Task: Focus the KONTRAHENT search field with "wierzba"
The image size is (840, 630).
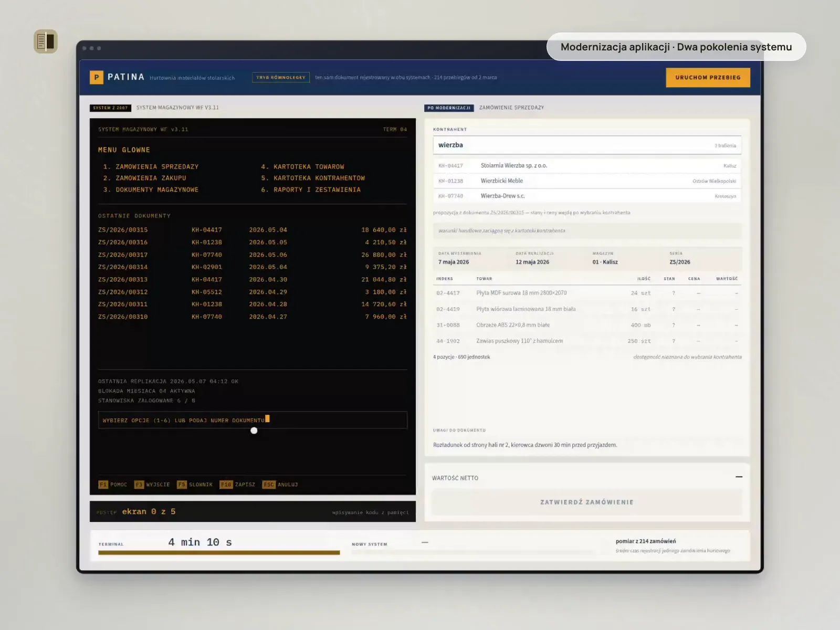Action: tap(587, 145)
